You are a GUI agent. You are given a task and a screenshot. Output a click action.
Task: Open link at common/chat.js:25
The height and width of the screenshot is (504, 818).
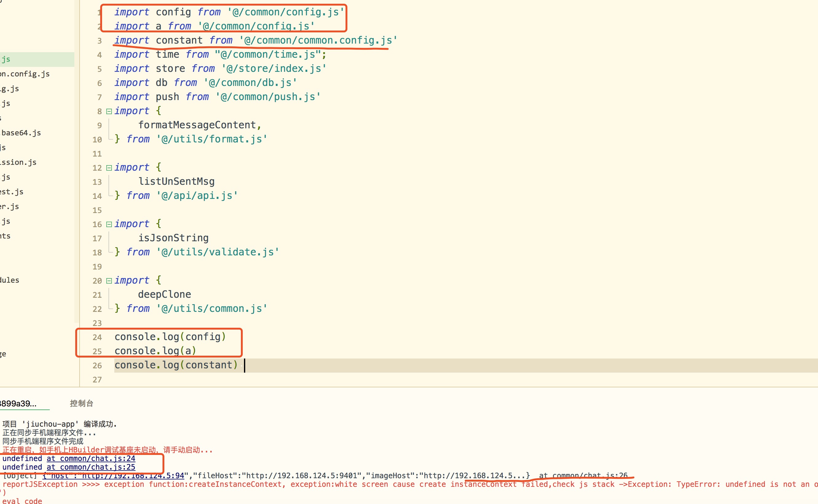[91, 467]
